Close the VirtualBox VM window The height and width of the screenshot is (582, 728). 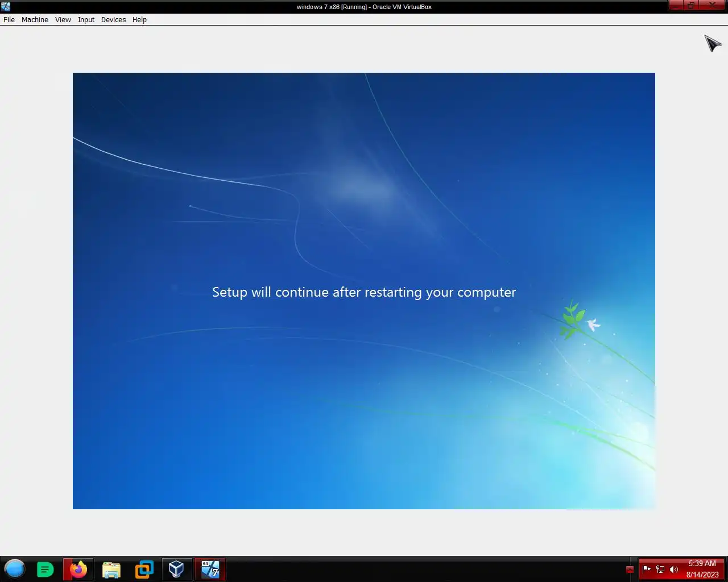point(712,5)
